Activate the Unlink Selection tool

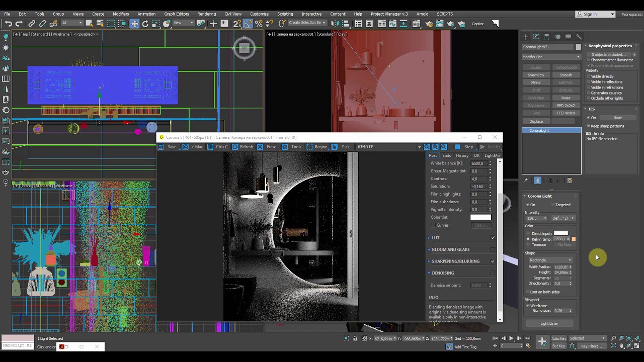(x=43, y=24)
